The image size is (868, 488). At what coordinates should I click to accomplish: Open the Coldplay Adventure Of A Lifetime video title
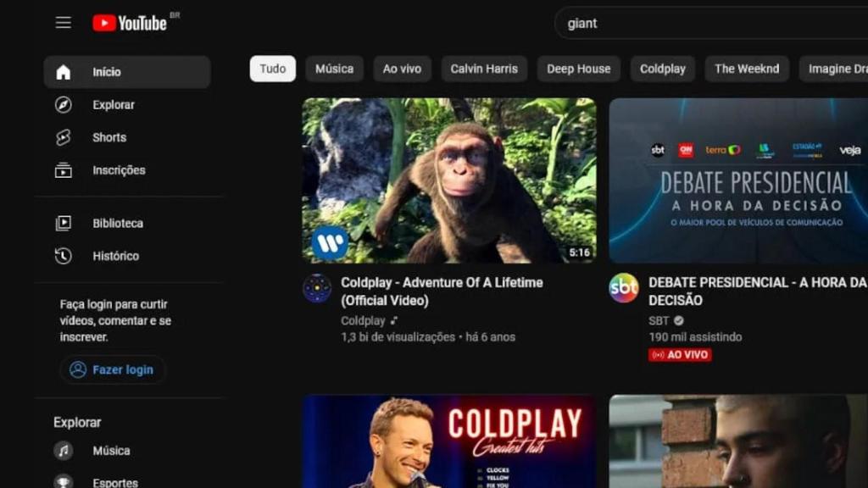coord(442,291)
